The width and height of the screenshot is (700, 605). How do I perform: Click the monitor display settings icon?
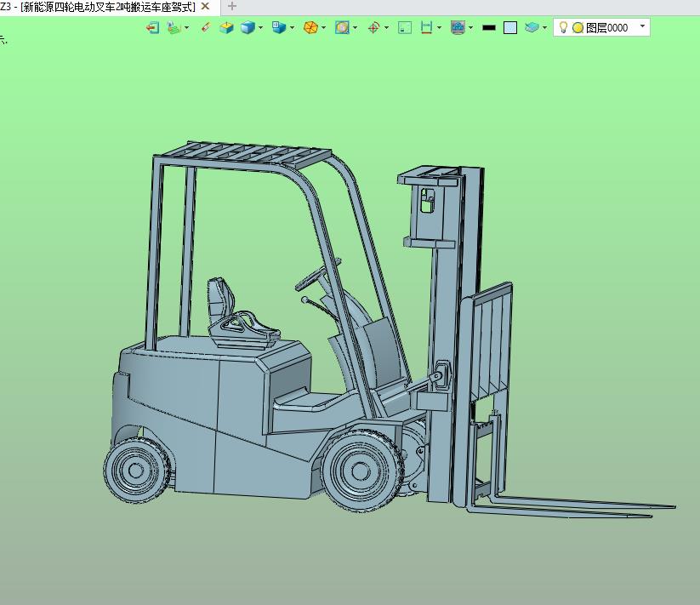click(x=458, y=28)
